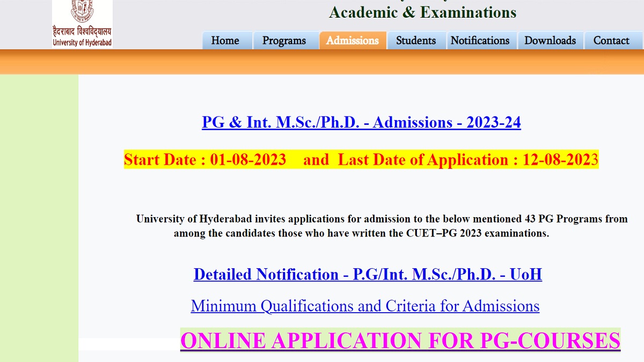Open ONLINE APPLICATION FOR PG-COURSES link
644x362 pixels.
tap(400, 341)
